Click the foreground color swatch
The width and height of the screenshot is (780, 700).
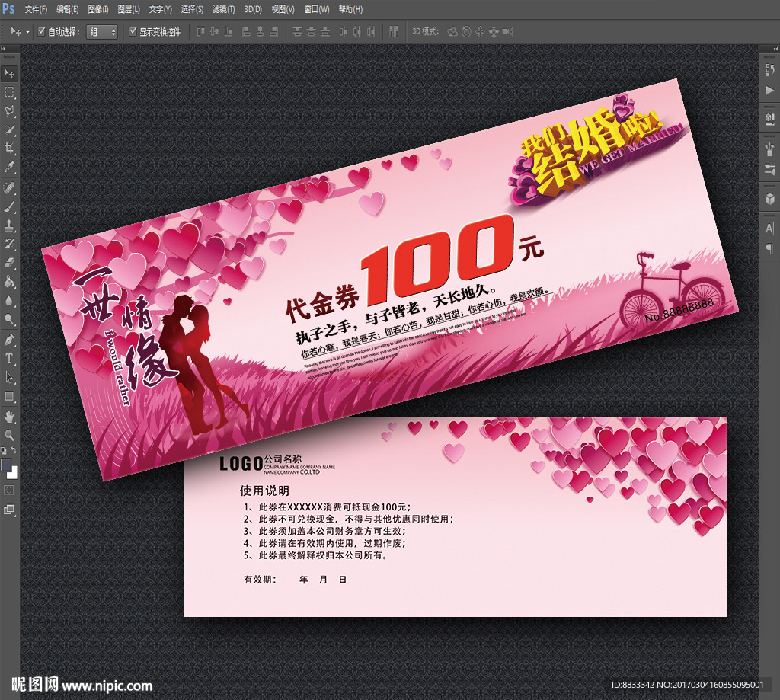(x=6, y=465)
